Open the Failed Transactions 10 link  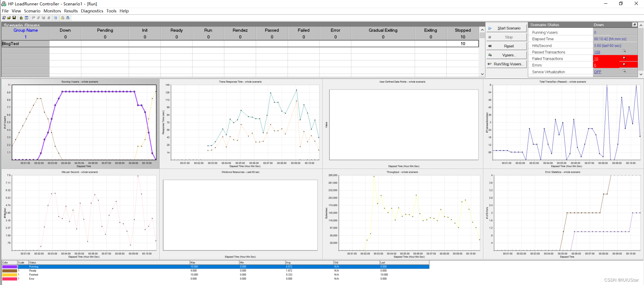pyautogui.click(x=596, y=59)
